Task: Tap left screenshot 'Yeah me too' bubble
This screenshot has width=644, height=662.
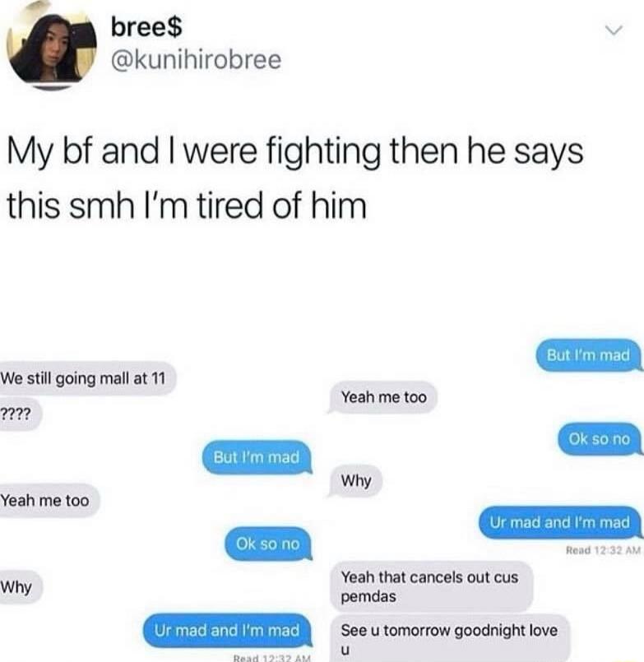Action: coord(49,501)
